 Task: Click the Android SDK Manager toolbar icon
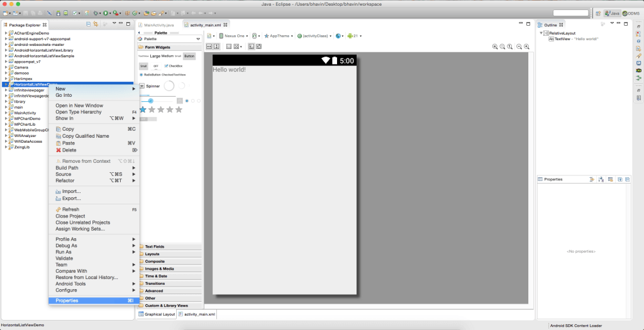click(58, 13)
